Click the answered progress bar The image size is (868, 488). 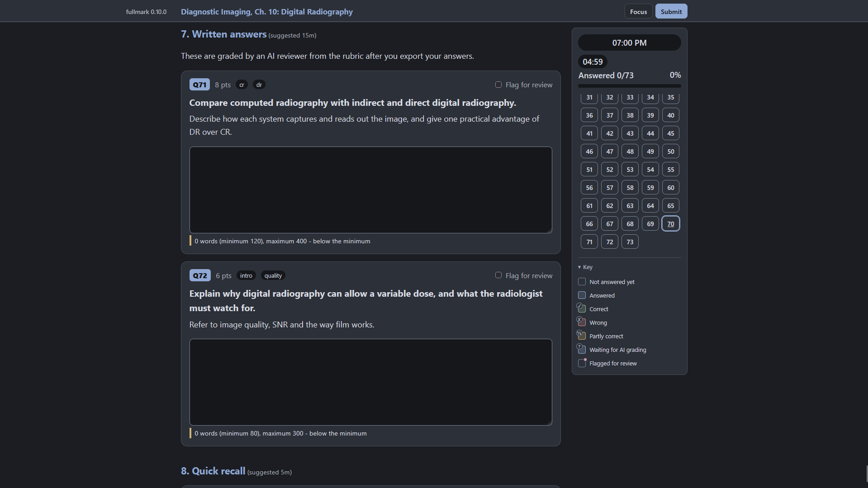point(629,86)
